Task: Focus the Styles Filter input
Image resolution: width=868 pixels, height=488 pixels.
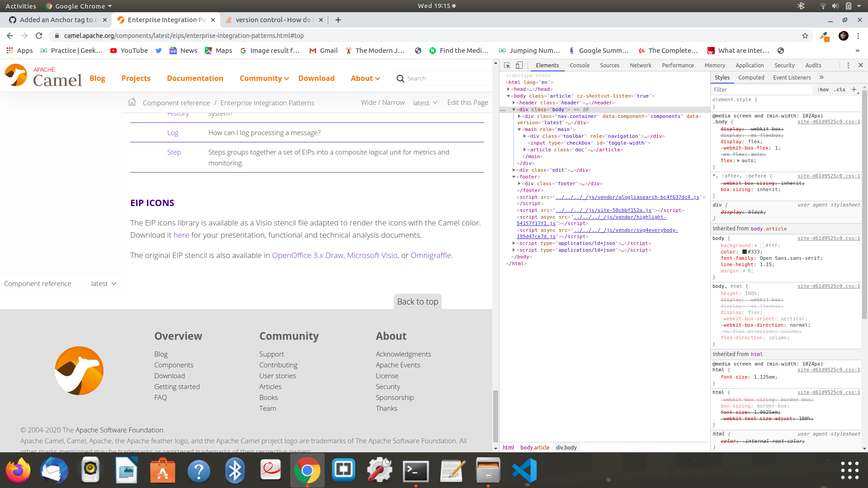Action: click(762, 89)
